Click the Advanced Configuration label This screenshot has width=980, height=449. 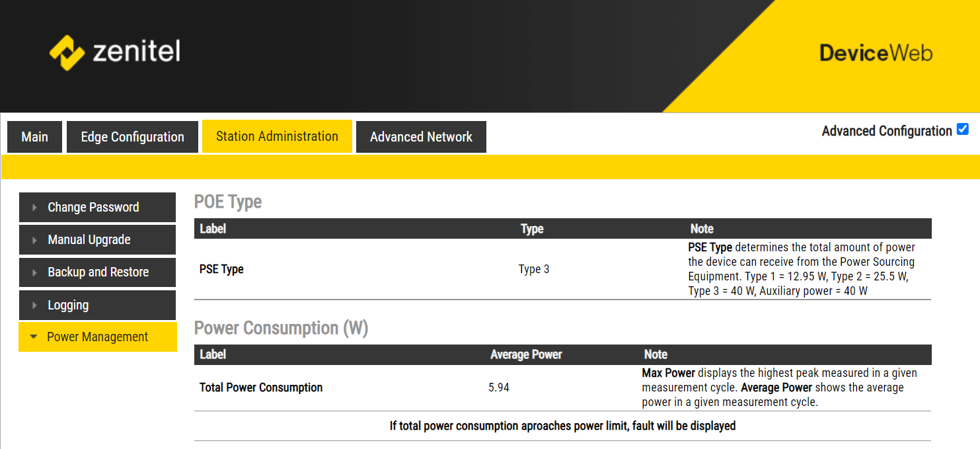point(887,131)
